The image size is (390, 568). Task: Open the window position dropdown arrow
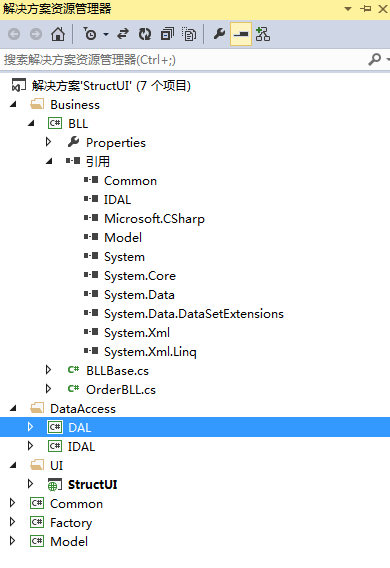coord(348,9)
